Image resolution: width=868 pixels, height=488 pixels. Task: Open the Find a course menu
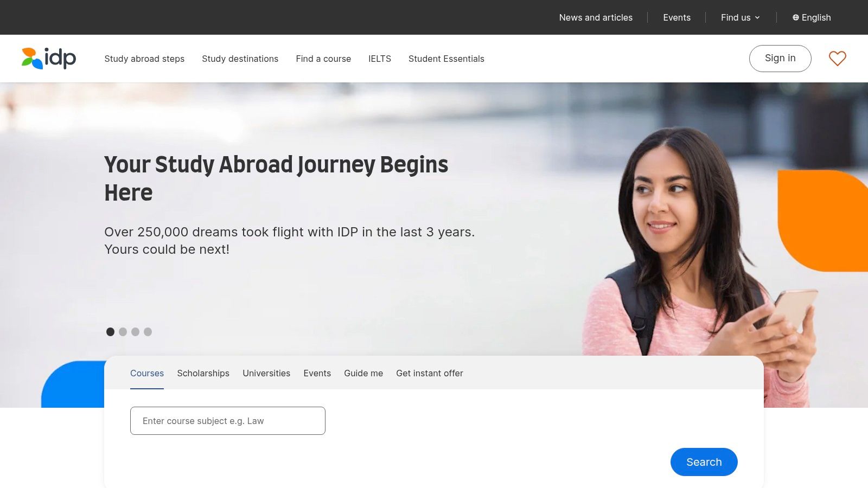(x=323, y=59)
